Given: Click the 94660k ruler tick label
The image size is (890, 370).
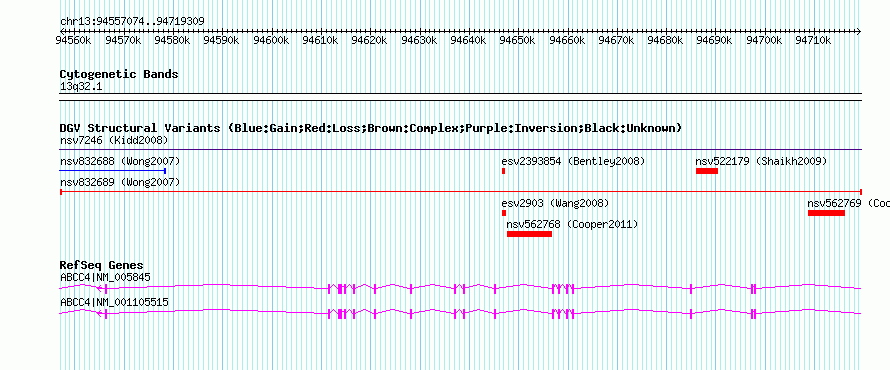Looking at the screenshot, I should (x=567, y=40).
